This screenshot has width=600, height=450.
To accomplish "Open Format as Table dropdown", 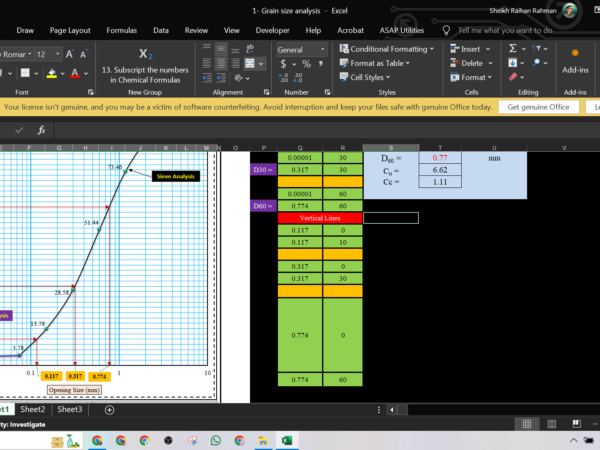I will tap(375, 63).
